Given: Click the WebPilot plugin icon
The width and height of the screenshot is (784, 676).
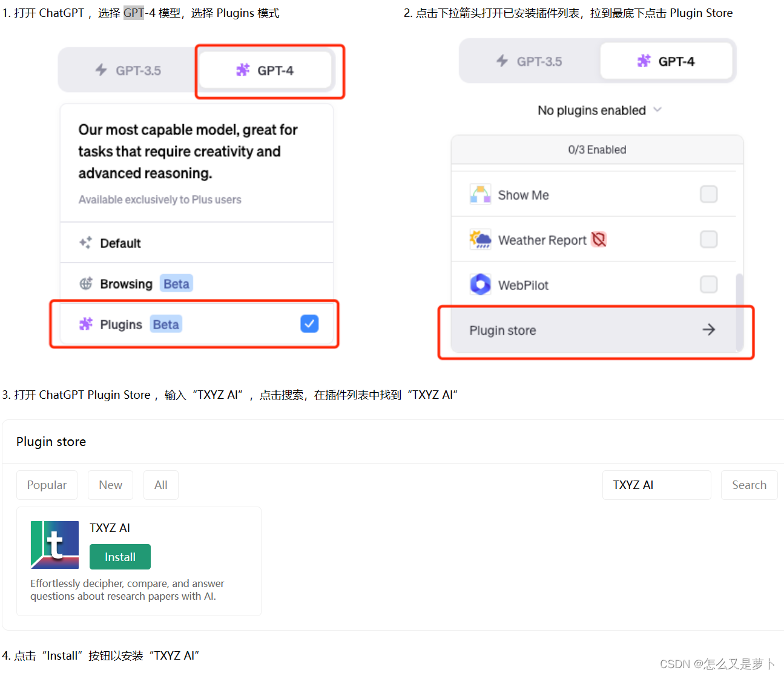Looking at the screenshot, I should pos(480,284).
